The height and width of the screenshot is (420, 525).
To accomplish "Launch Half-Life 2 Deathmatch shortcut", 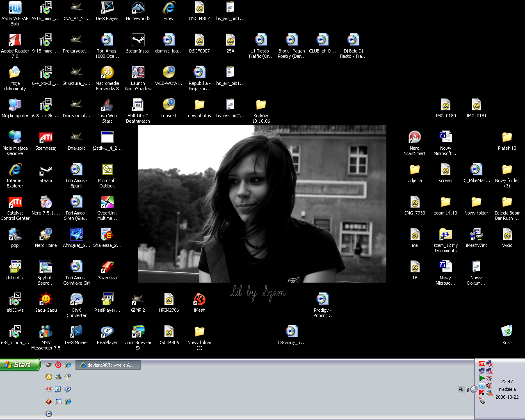I will [138, 110].
